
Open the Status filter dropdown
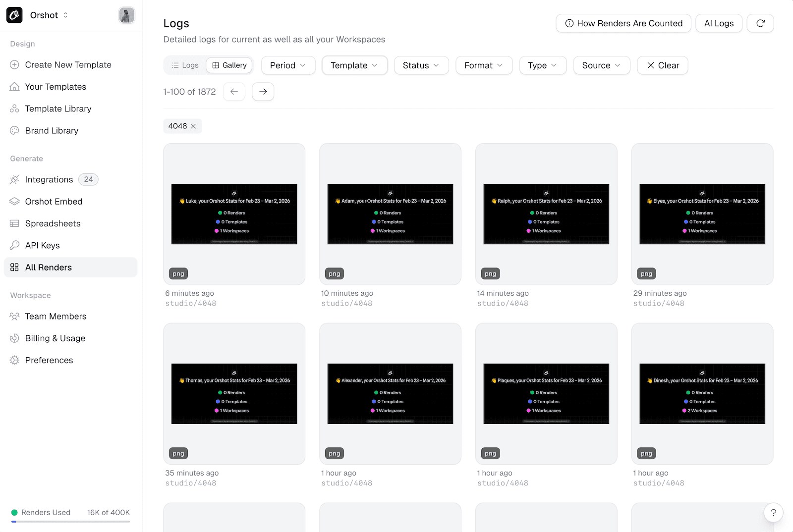pyautogui.click(x=421, y=65)
